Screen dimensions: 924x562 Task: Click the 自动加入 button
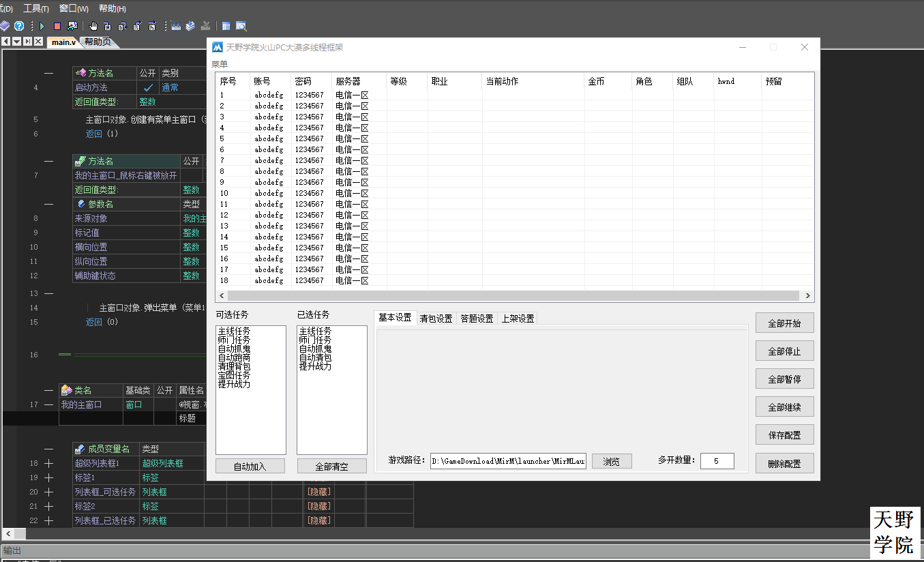(250, 467)
